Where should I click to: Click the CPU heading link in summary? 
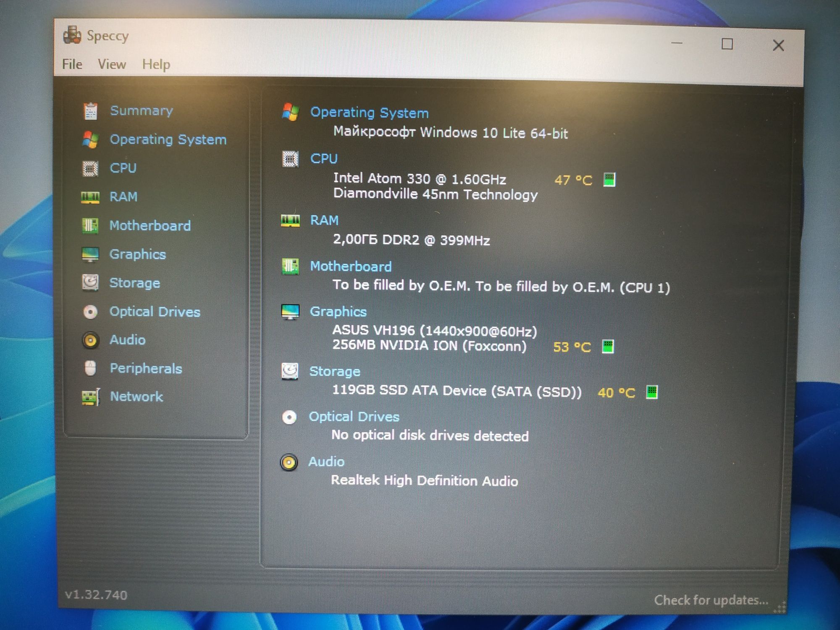tap(324, 158)
